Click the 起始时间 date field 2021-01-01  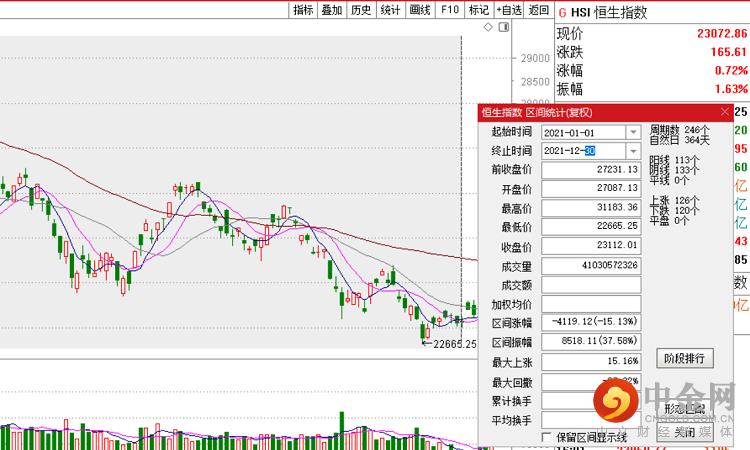pos(584,132)
